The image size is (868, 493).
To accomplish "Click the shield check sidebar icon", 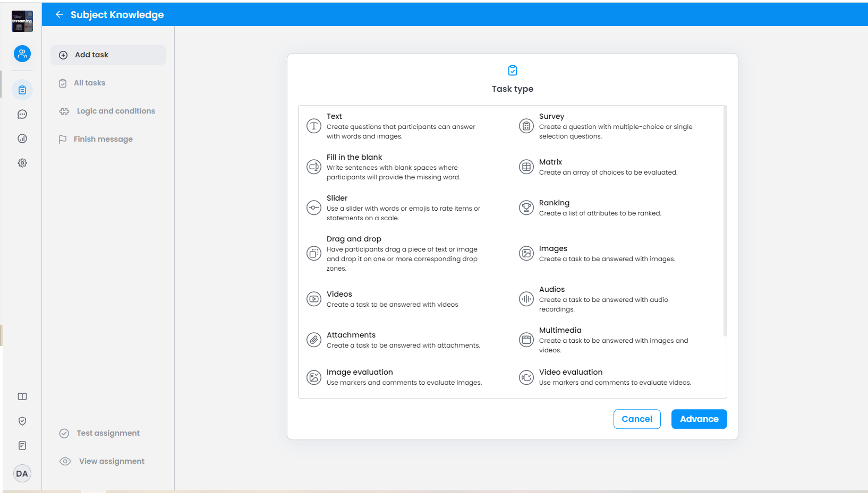I will (x=22, y=421).
